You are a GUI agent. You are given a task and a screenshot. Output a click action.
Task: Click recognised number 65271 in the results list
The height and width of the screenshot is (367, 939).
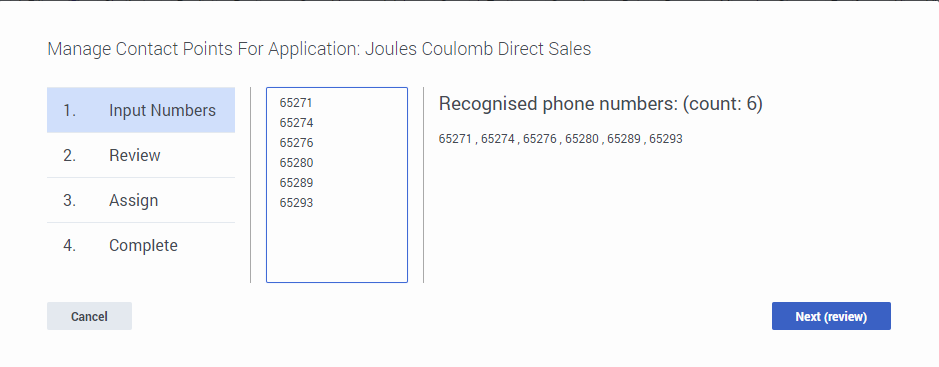[x=455, y=139]
